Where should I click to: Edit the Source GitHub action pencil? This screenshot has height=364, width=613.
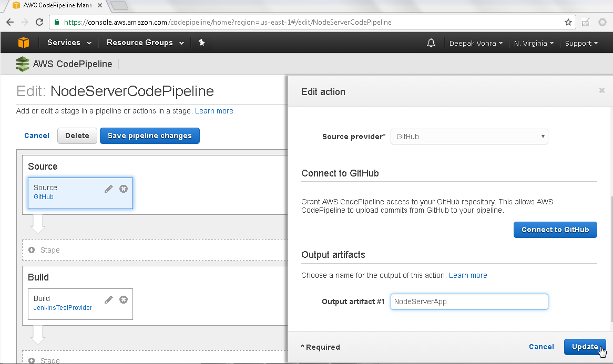[x=109, y=189]
